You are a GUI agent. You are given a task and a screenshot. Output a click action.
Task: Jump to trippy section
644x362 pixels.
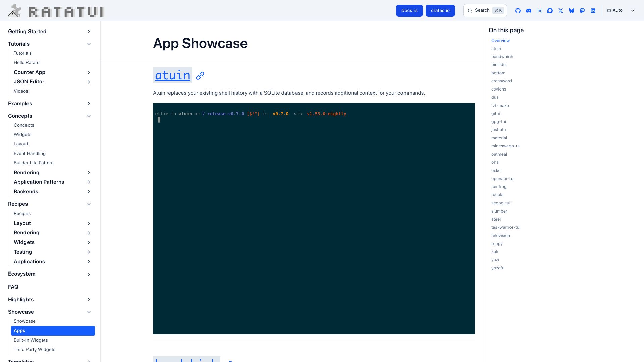coord(497,244)
